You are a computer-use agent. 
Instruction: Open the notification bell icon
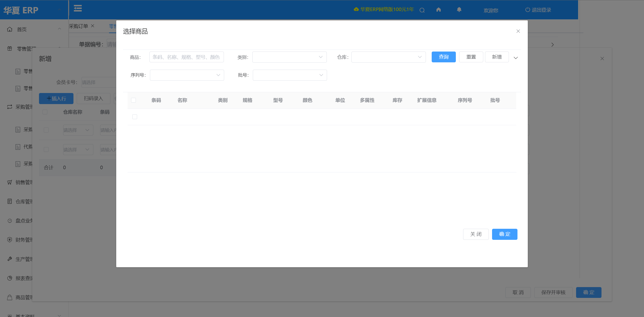tap(459, 10)
